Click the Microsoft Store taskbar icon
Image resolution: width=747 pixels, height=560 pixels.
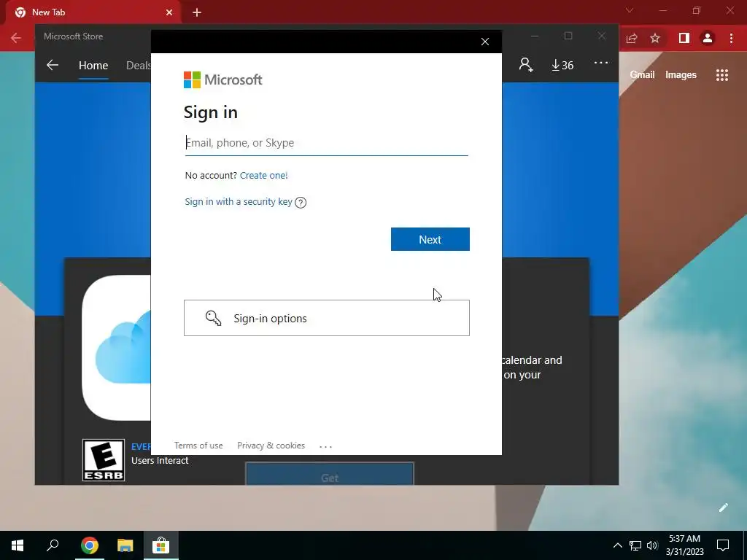pos(161,545)
